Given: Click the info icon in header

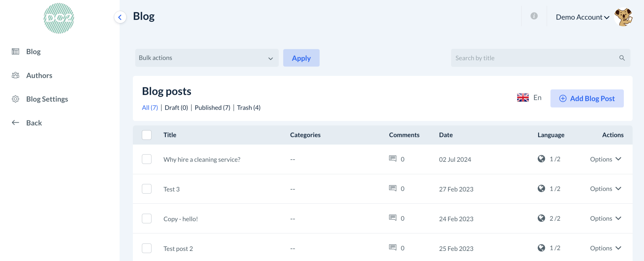Looking at the screenshot, I should click(x=534, y=16).
